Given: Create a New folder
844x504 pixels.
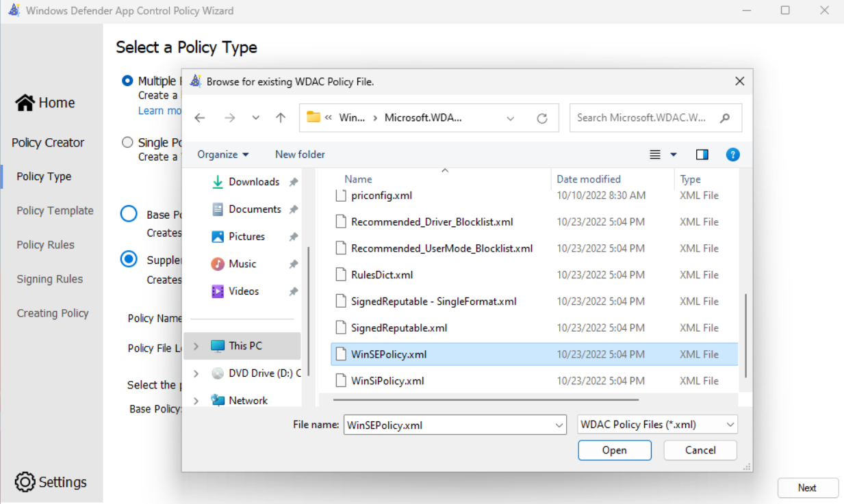Looking at the screenshot, I should pyautogui.click(x=300, y=155).
